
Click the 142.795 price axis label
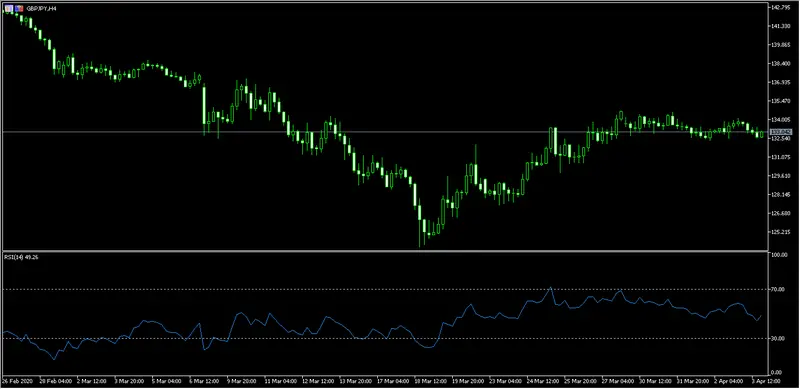[782, 7]
